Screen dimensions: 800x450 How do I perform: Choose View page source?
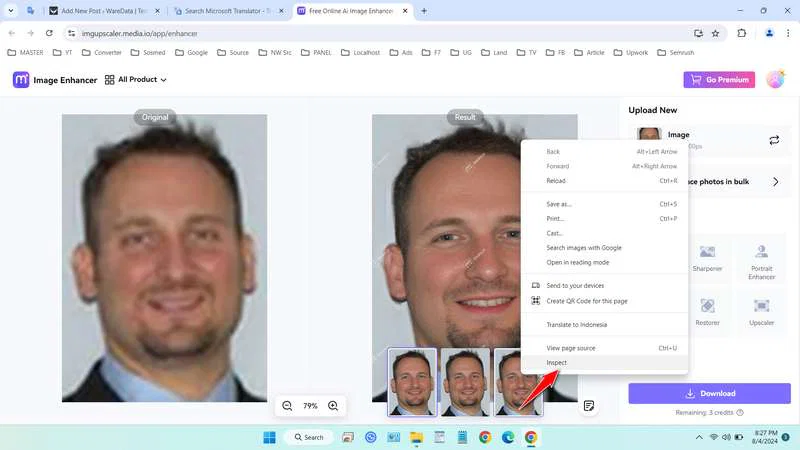click(x=604, y=348)
